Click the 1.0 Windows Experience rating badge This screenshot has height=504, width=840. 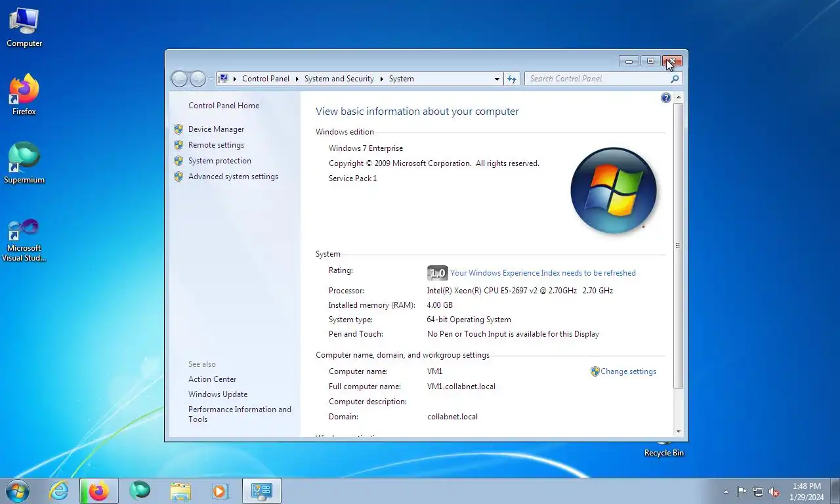[437, 273]
